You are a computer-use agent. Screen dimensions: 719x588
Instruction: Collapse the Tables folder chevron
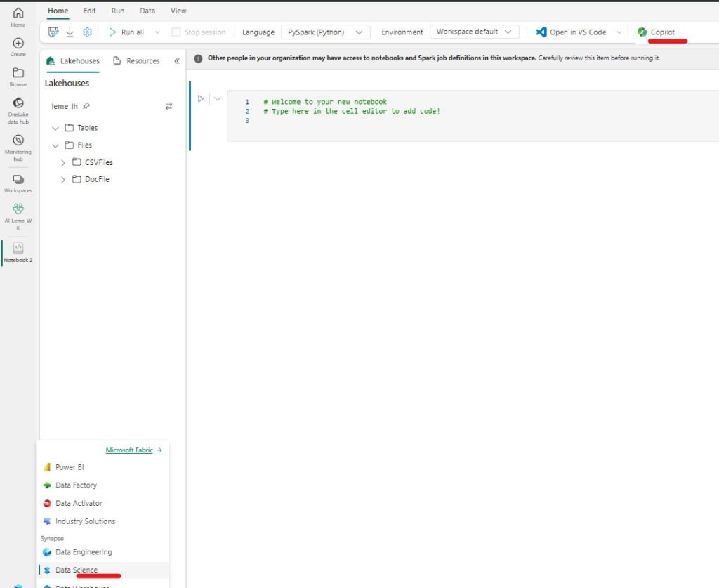point(55,129)
